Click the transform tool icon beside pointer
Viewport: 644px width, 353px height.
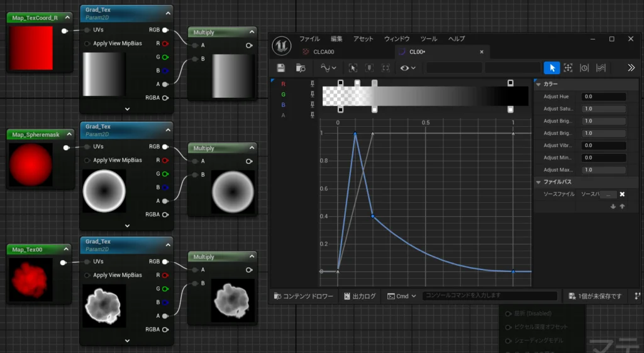pos(568,68)
